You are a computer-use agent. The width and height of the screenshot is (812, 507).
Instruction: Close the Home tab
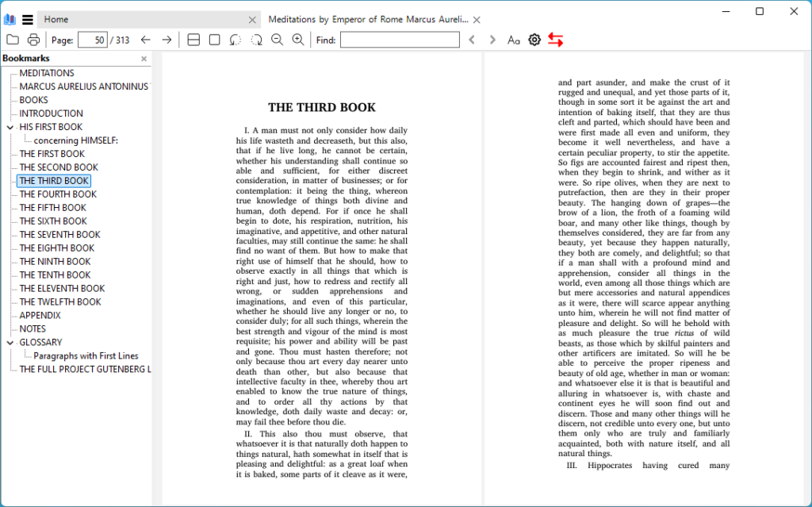click(x=252, y=20)
